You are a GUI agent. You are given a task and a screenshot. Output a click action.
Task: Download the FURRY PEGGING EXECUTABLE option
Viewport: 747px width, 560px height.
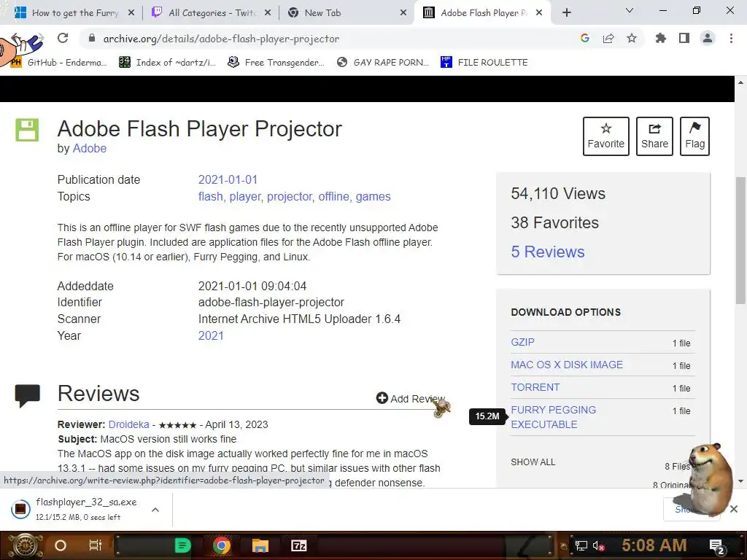tap(554, 417)
